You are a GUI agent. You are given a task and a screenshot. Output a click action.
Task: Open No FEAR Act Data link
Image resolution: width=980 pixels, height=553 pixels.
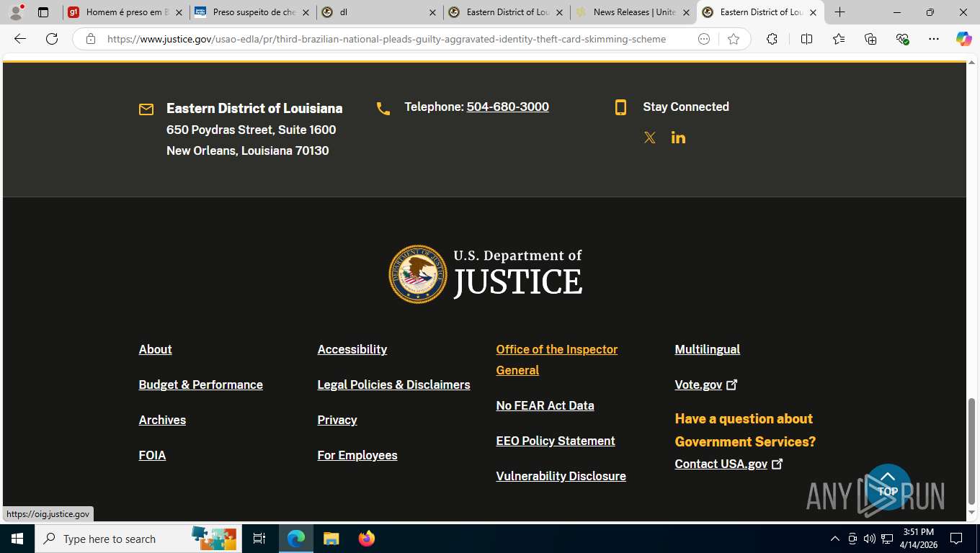pyautogui.click(x=545, y=405)
